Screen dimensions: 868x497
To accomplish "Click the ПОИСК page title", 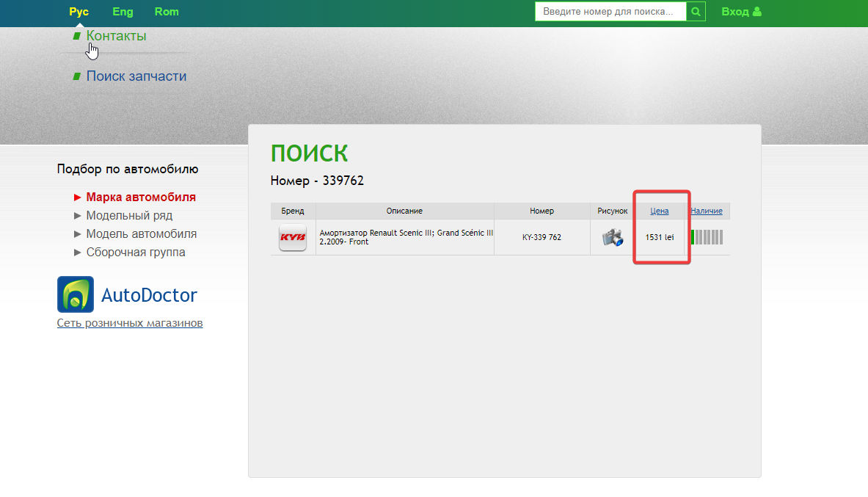I will pyautogui.click(x=309, y=153).
